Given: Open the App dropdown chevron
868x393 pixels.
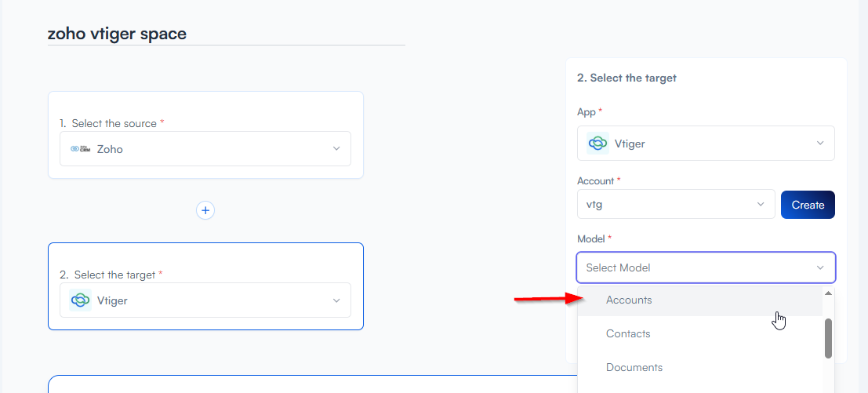Looking at the screenshot, I should [x=820, y=144].
